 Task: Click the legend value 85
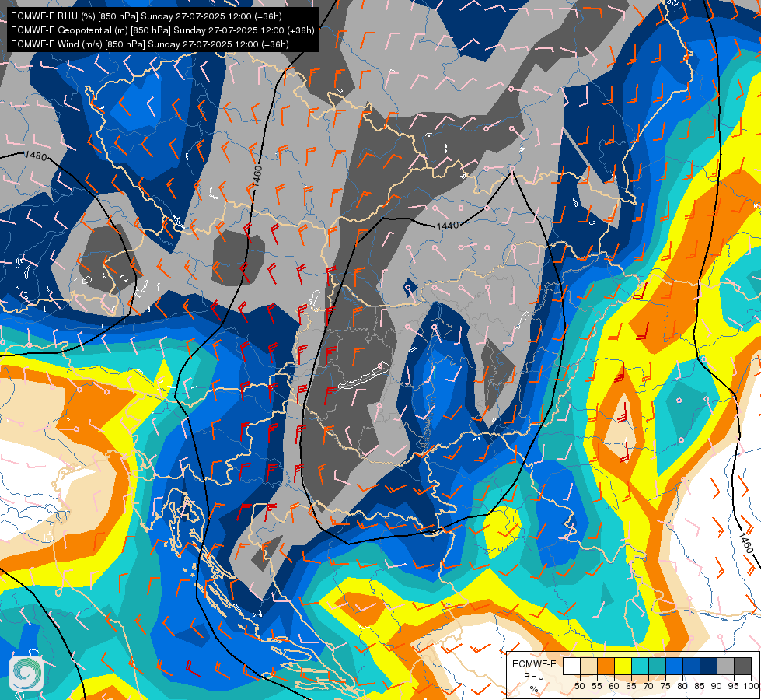(700, 686)
